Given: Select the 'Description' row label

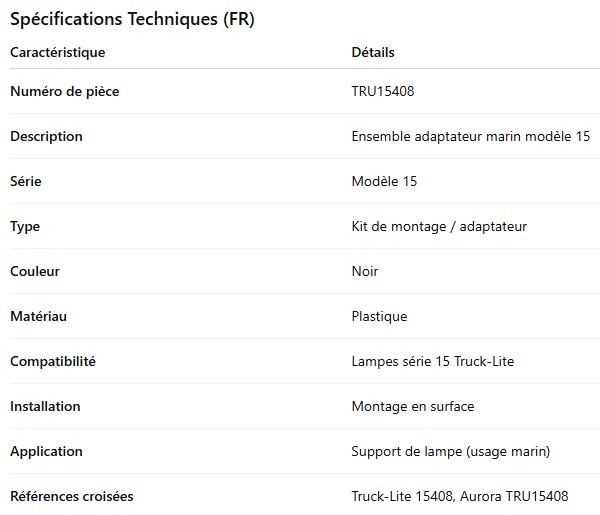Looking at the screenshot, I should tap(46, 136).
